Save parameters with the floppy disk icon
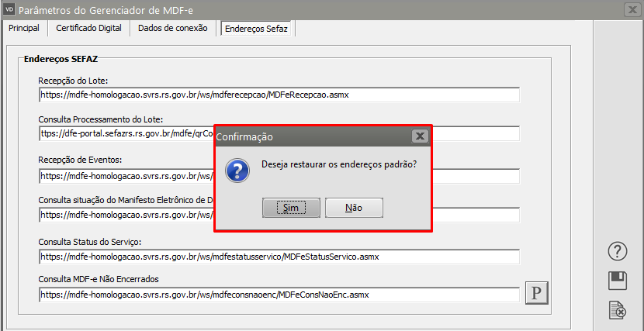Image resolution: width=644 pixels, height=331 pixels. click(618, 281)
